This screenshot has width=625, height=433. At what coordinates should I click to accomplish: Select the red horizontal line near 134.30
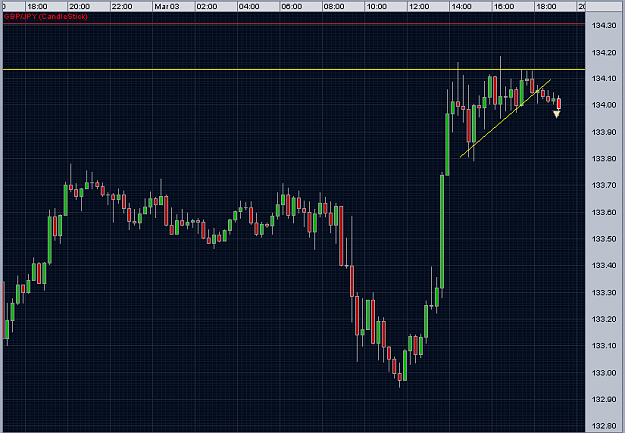point(294,24)
